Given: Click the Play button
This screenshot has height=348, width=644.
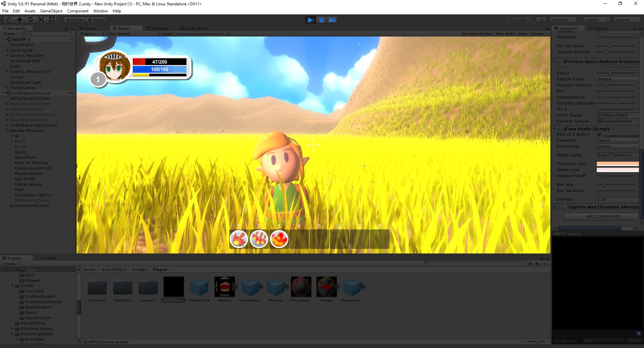Looking at the screenshot, I should (311, 20).
